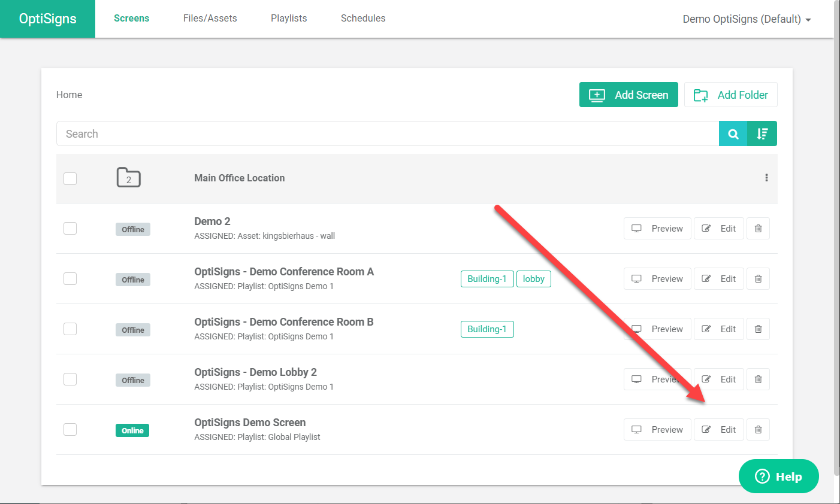Open the Files/Assets section
Image resolution: width=840 pixels, height=504 pixels.
[x=210, y=18]
